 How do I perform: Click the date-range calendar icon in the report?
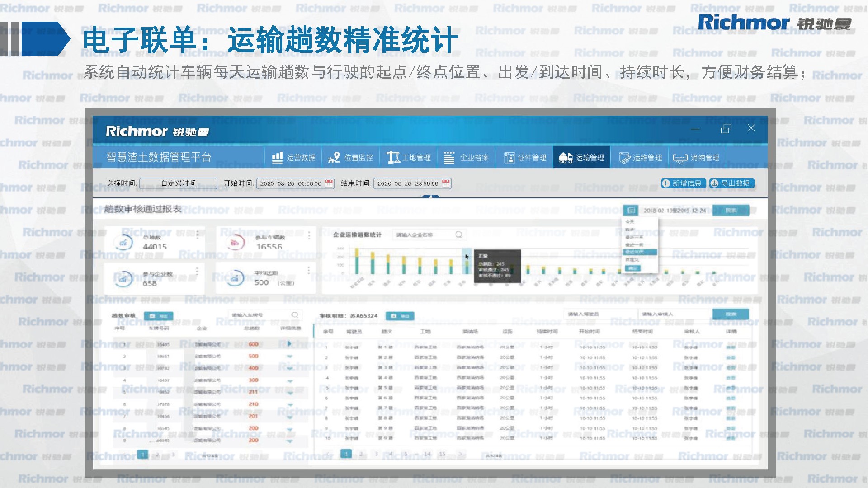pyautogui.click(x=631, y=210)
